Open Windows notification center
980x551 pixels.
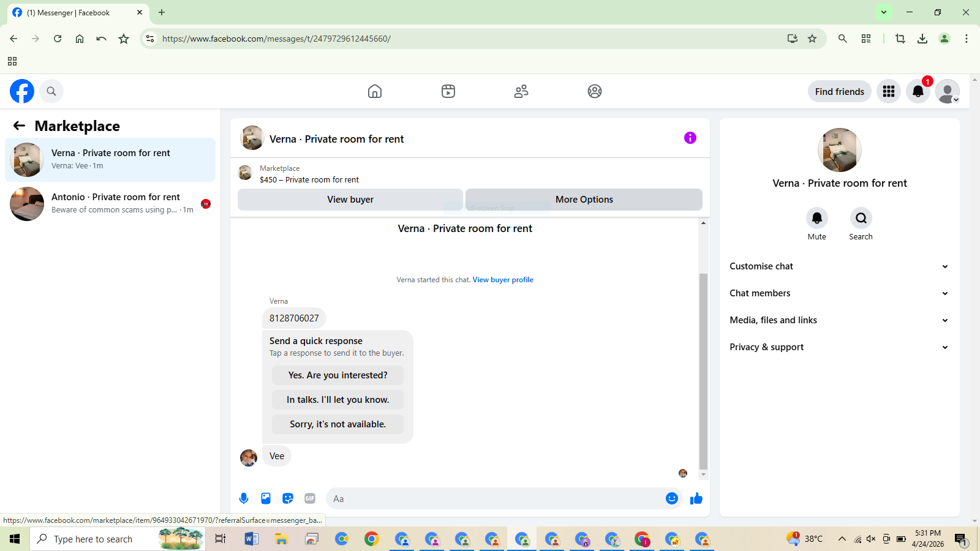960,539
